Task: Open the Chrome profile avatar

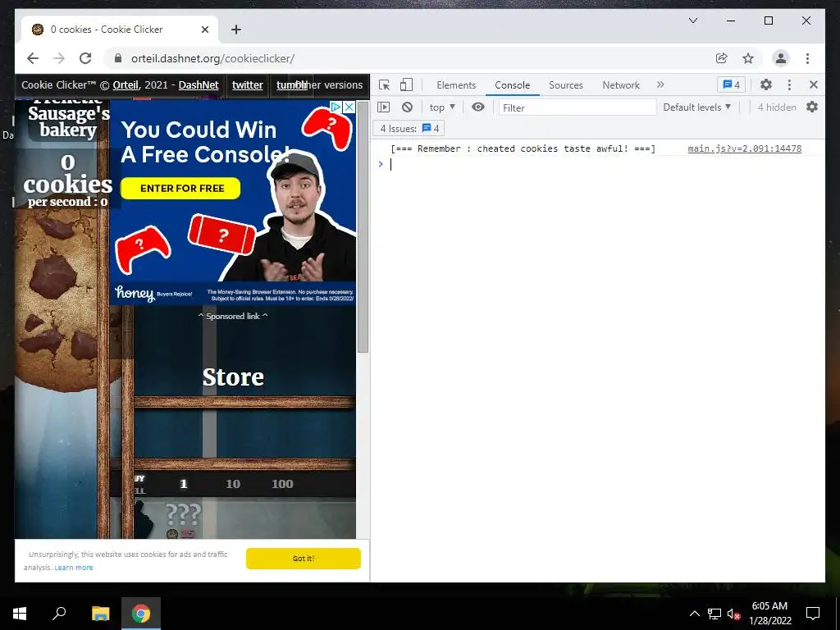Action: 781,58
